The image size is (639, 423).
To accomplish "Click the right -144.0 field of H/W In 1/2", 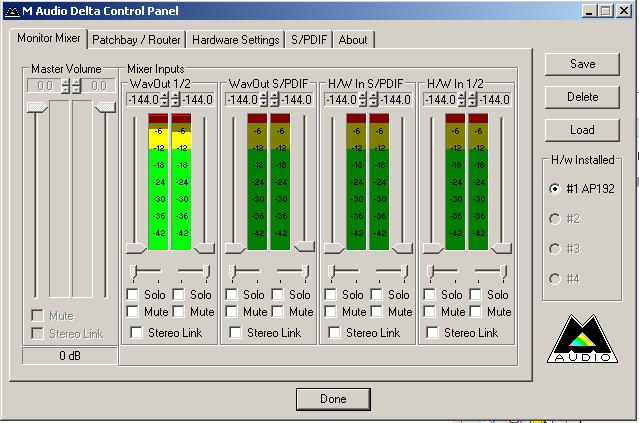I will click(x=494, y=99).
